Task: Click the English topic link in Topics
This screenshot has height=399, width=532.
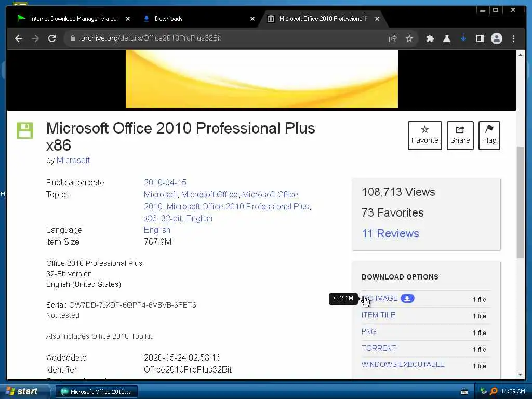Action: pos(199,218)
